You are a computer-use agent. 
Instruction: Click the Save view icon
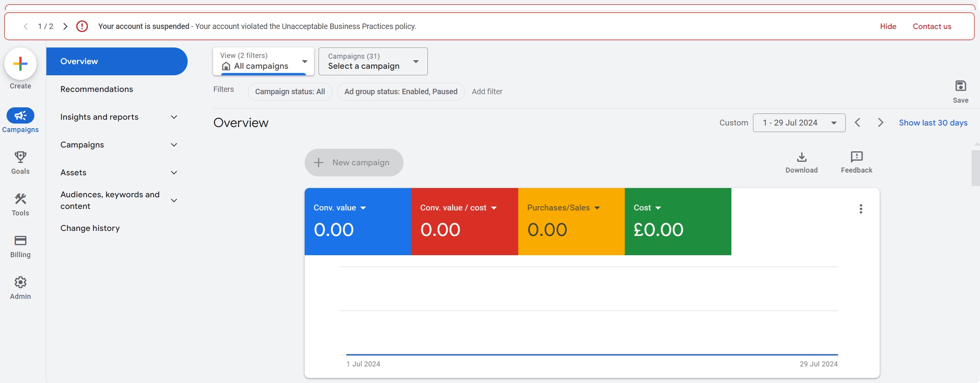click(960, 86)
